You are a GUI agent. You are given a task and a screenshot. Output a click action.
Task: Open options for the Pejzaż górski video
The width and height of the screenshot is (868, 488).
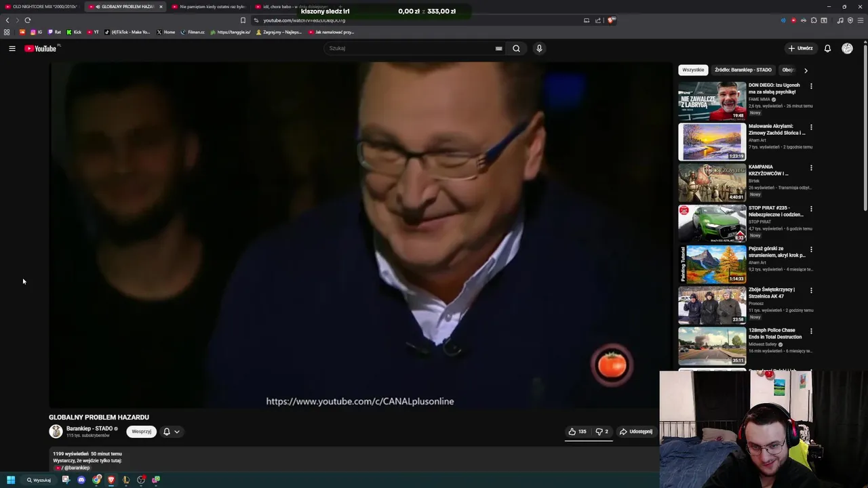point(811,249)
